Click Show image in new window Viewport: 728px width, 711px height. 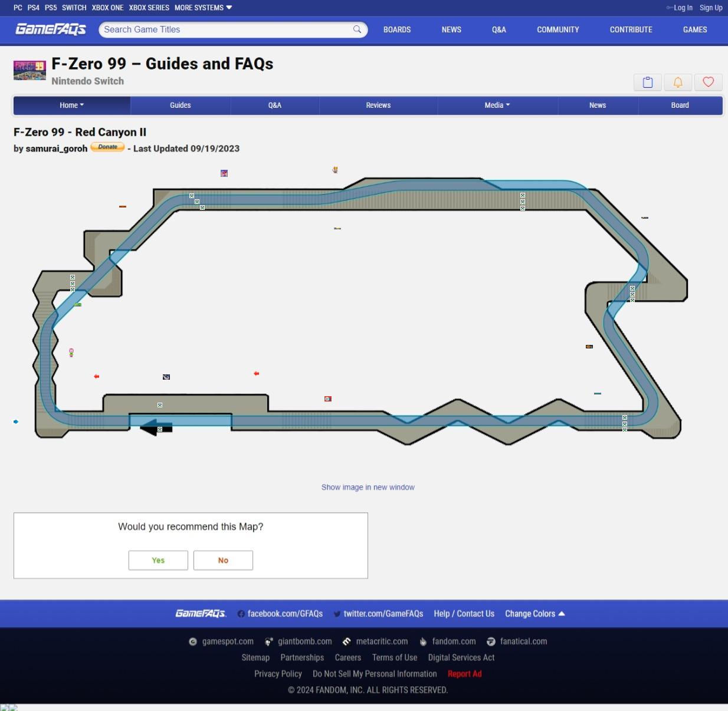tap(368, 487)
